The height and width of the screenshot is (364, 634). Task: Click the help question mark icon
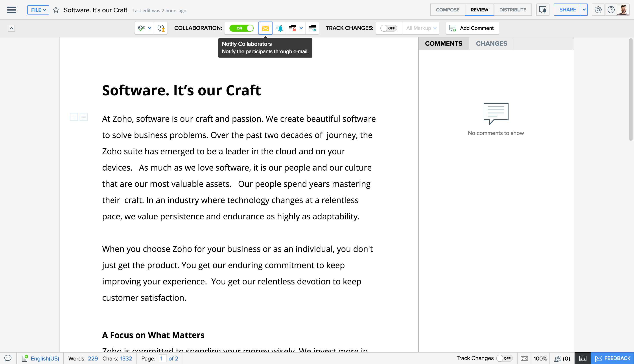pyautogui.click(x=611, y=10)
